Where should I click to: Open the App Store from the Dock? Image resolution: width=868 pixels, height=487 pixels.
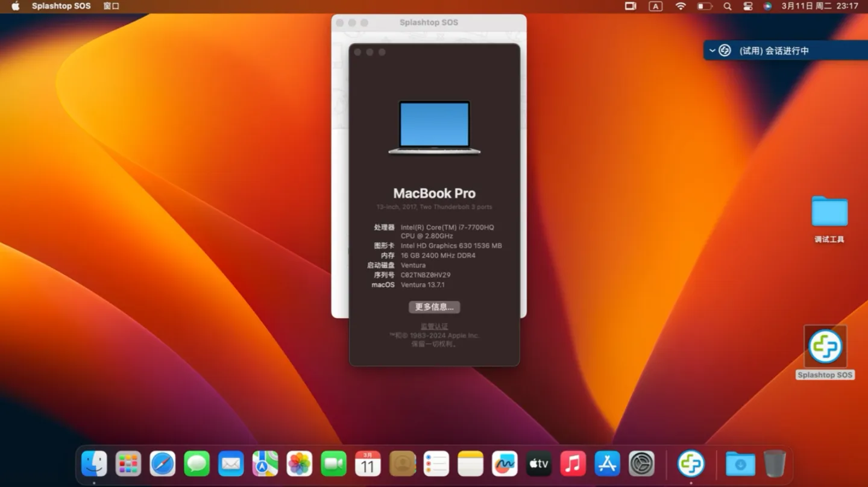point(606,464)
